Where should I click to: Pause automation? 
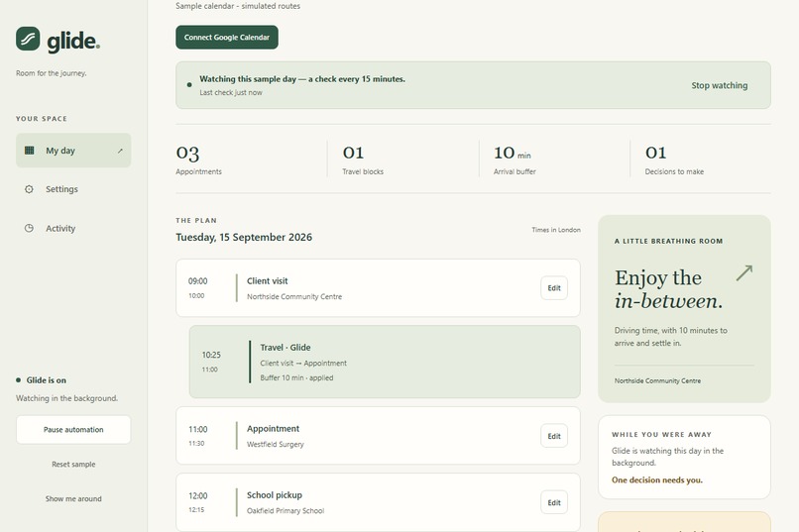pyautogui.click(x=73, y=430)
